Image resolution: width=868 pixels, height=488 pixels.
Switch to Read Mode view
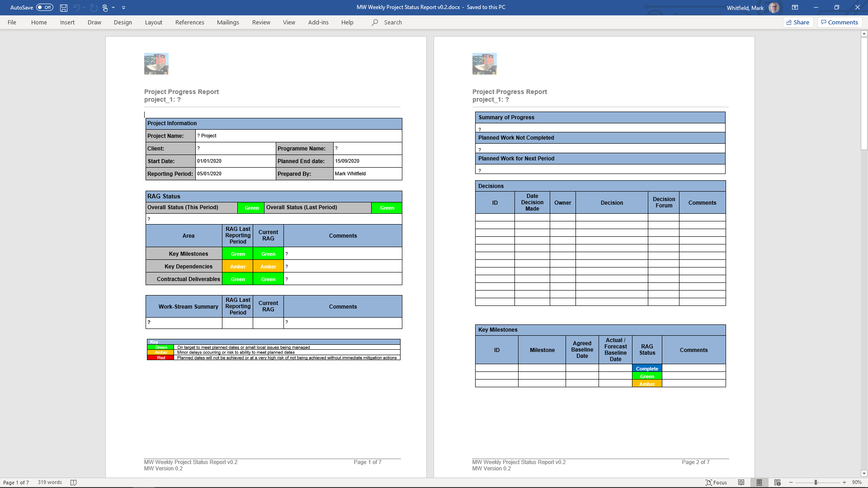[x=741, y=483]
